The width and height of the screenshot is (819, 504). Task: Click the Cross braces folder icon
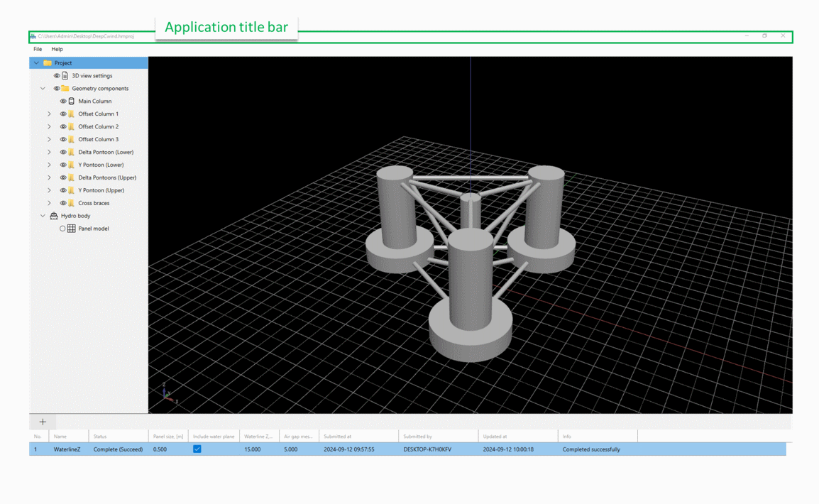(72, 203)
